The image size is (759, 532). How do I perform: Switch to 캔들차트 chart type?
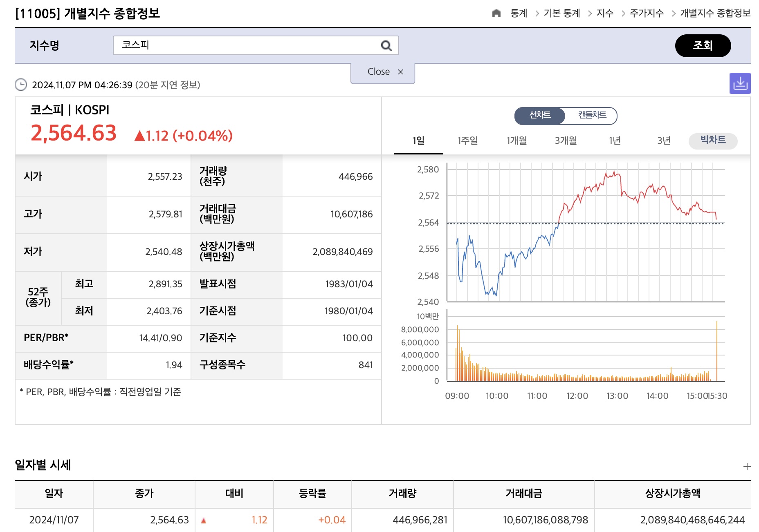(592, 115)
